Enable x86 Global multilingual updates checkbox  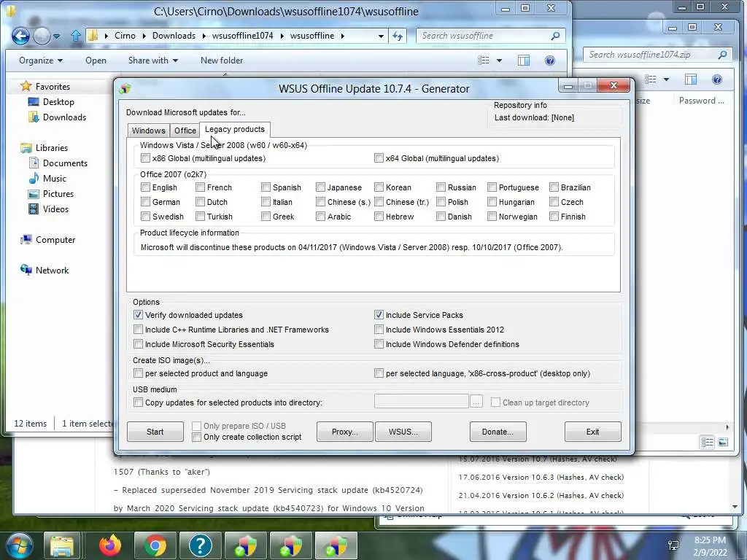click(145, 157)
